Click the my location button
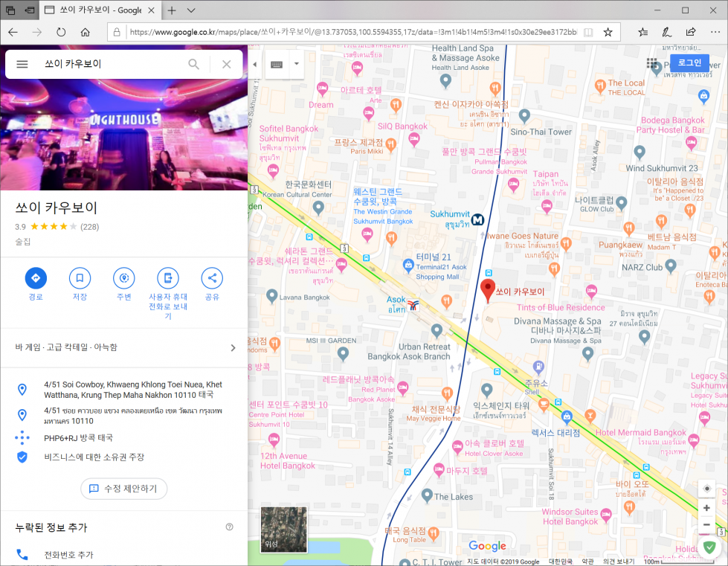Screen dimensions: 728x566 [706, 489]
